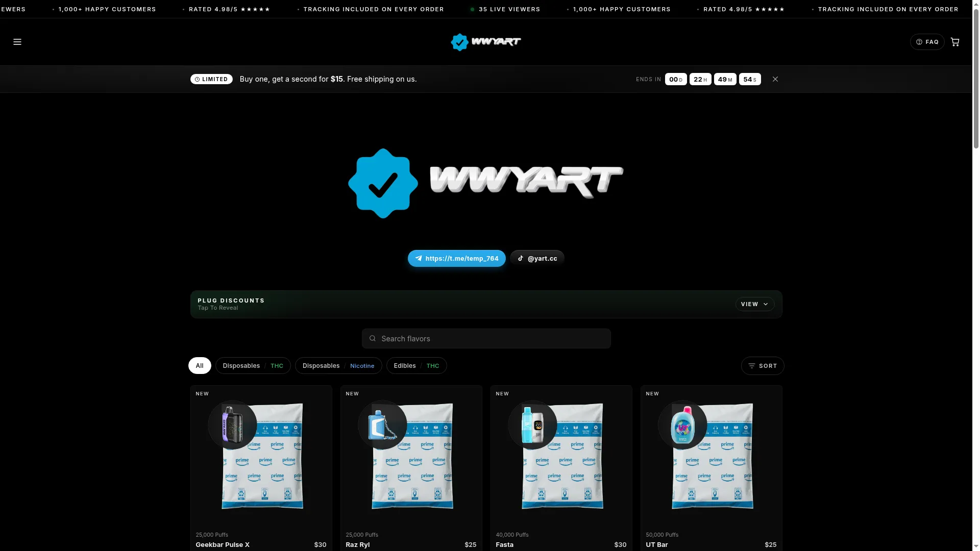Click the '54 S' countdown box
The image size is (980, 551).
pos(750,79)
